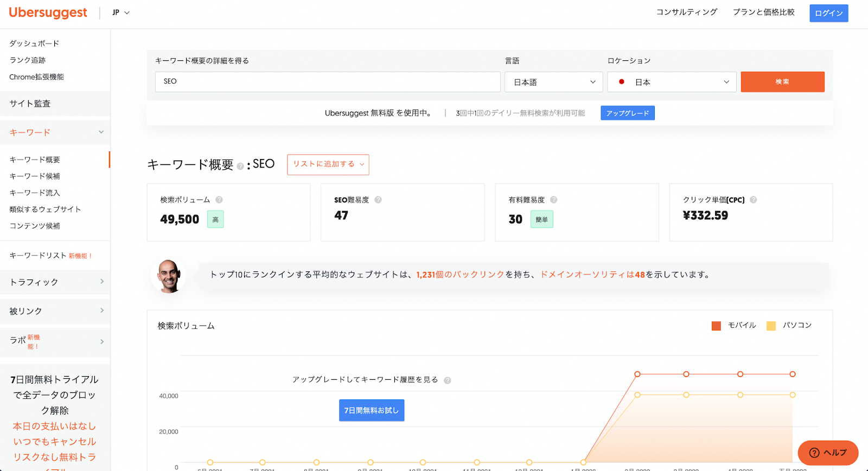Open the JP region dropdown
Screen dimensions: 868x471
click(x=121, y=12)
